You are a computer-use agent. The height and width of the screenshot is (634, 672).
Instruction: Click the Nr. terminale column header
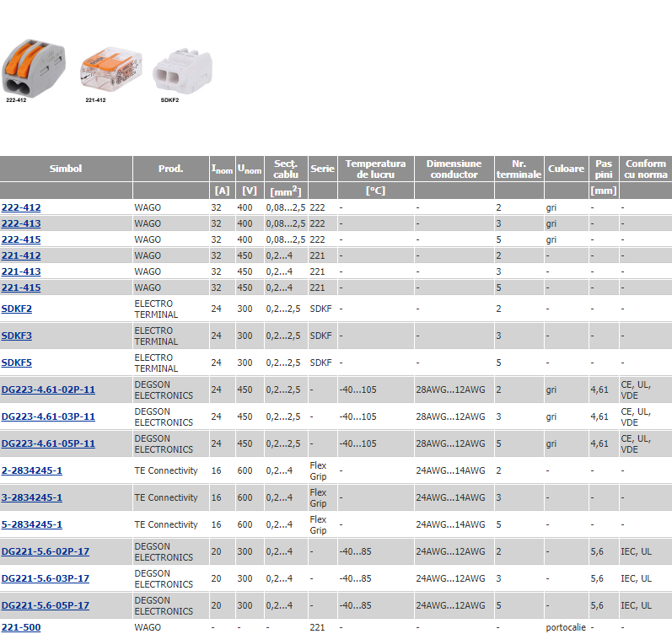tap(519, 169)
